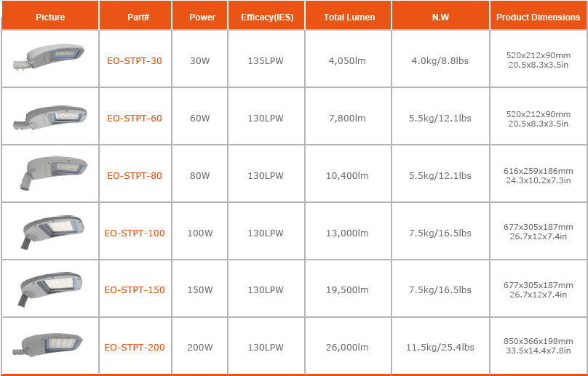
Task: Select the 11.5kg/25.4lbs weight cell
Action: coord(440,347)
